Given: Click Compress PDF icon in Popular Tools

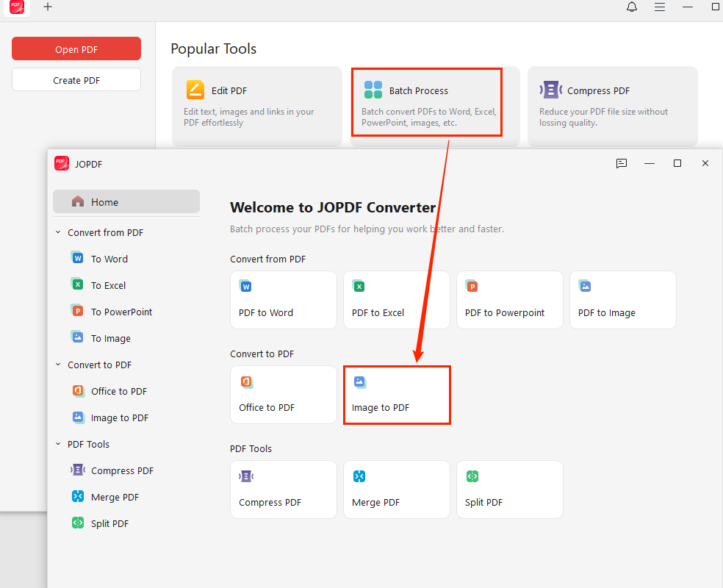Looking at the screenshot, I should point(551,90).
